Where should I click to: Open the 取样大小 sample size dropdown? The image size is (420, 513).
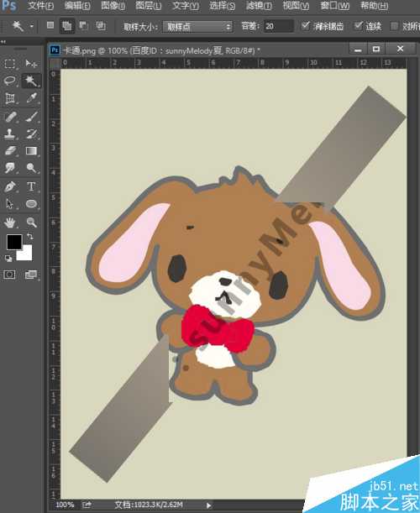[197, 26]
